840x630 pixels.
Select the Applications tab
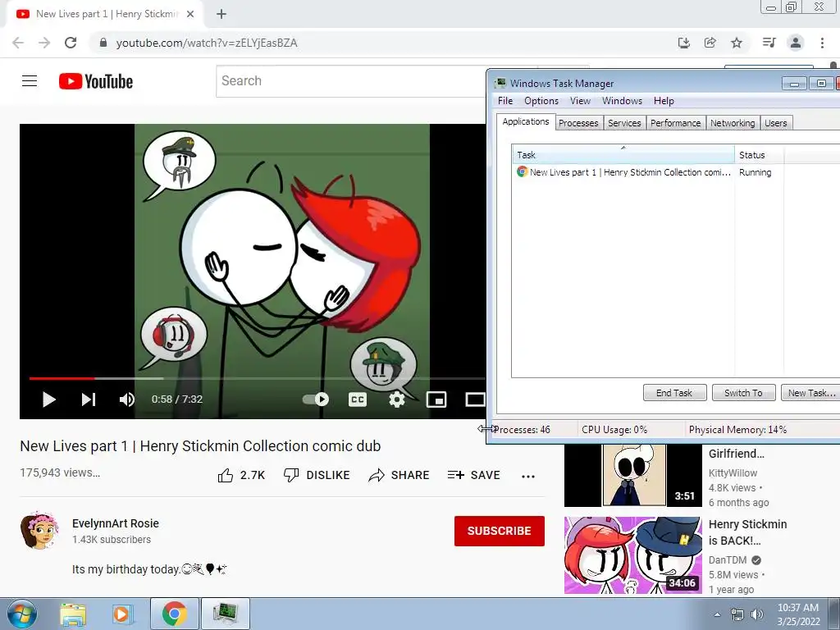tap(526, 121)
